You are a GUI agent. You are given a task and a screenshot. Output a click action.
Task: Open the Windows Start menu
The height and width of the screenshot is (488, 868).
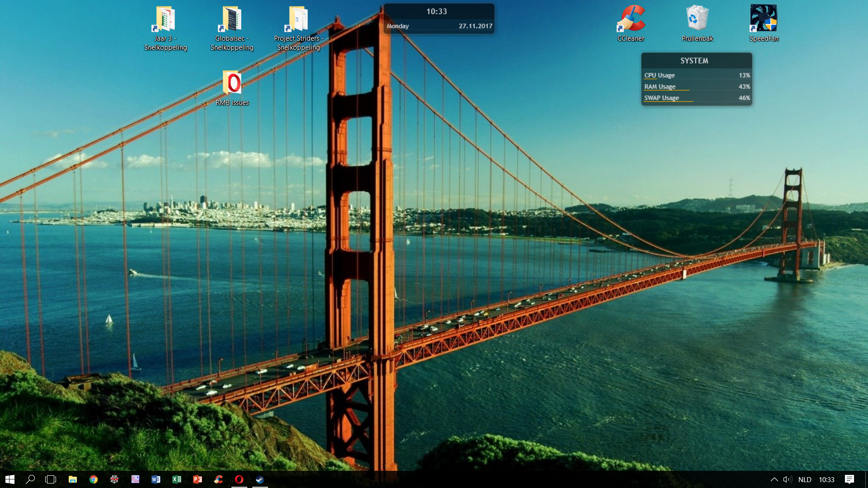[10, 479]
